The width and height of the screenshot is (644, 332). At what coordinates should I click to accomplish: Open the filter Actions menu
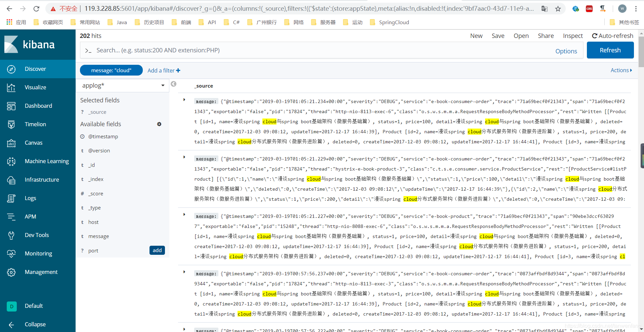coord(621,70)
